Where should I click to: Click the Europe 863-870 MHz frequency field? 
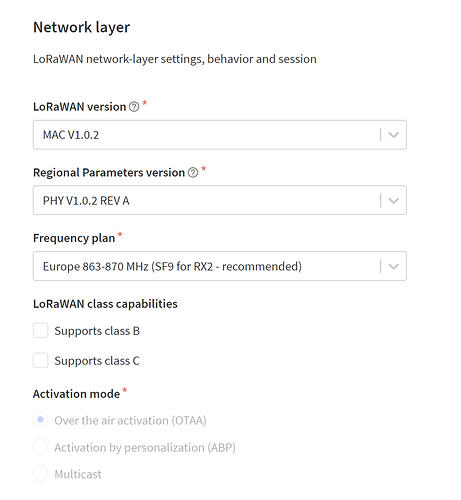(x=220, y=266)
